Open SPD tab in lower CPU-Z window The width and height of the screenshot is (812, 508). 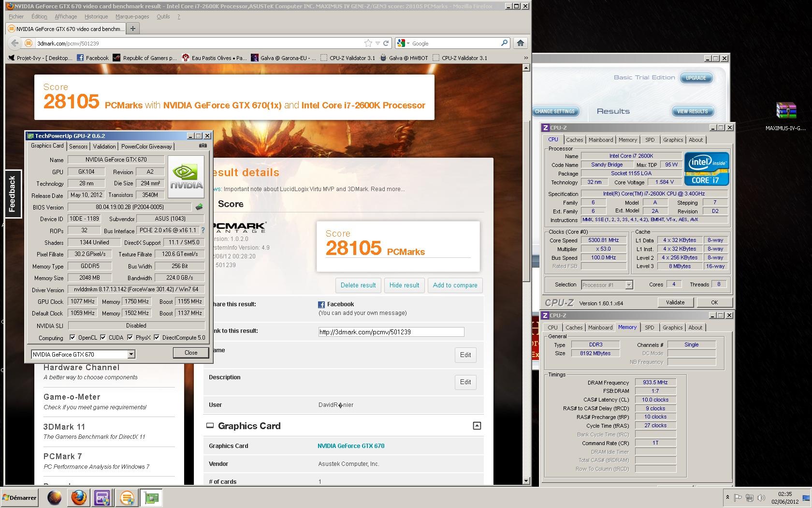coord(650,328)
